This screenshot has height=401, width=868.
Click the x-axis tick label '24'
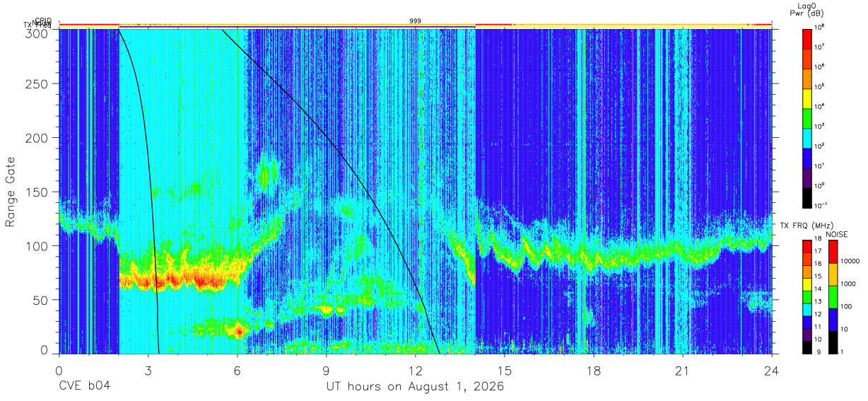[772, 371]
